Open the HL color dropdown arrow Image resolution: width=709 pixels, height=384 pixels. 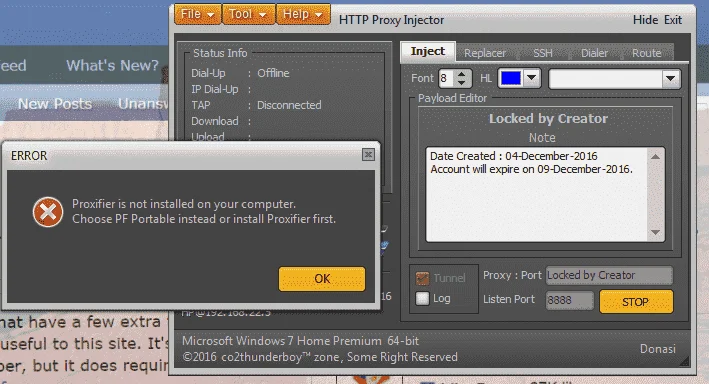(532, 78)
